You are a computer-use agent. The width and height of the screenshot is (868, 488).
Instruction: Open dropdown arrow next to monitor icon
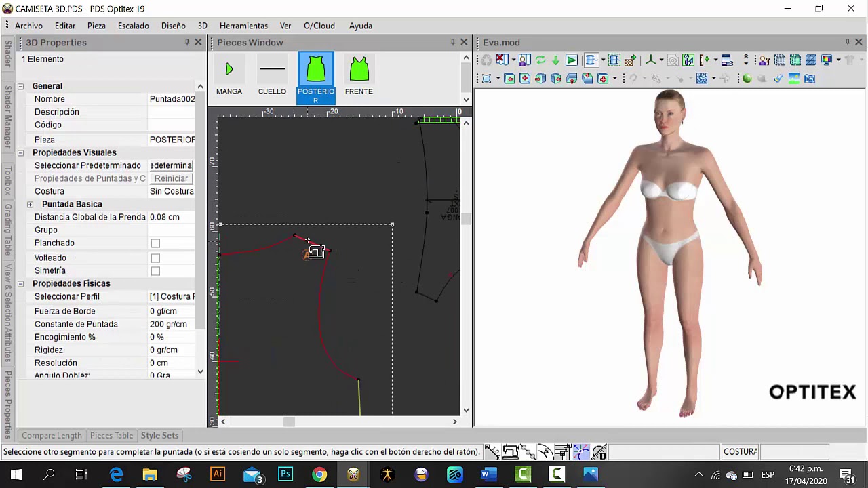839,60
